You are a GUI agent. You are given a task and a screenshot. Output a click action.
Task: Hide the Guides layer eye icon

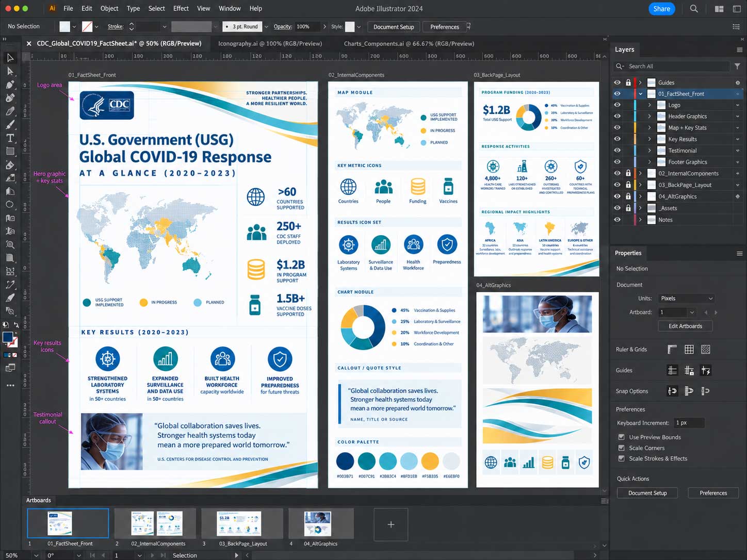point(617,83)
